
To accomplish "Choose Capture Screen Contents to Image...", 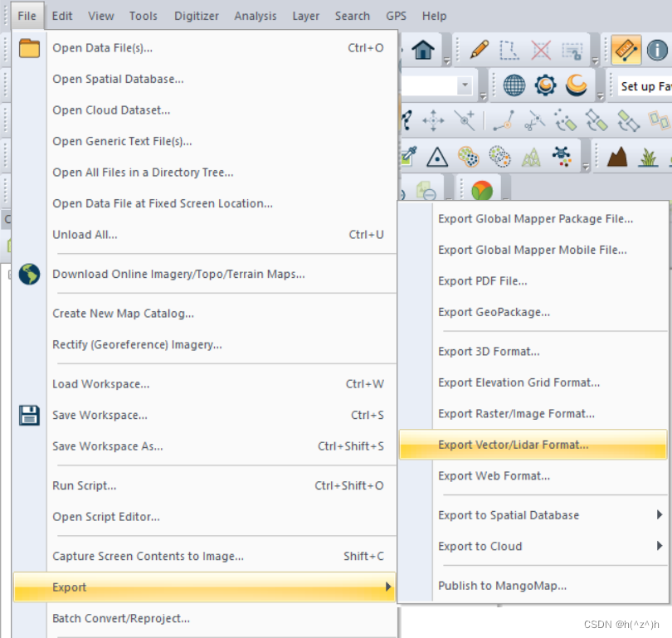I will (204, 556).
